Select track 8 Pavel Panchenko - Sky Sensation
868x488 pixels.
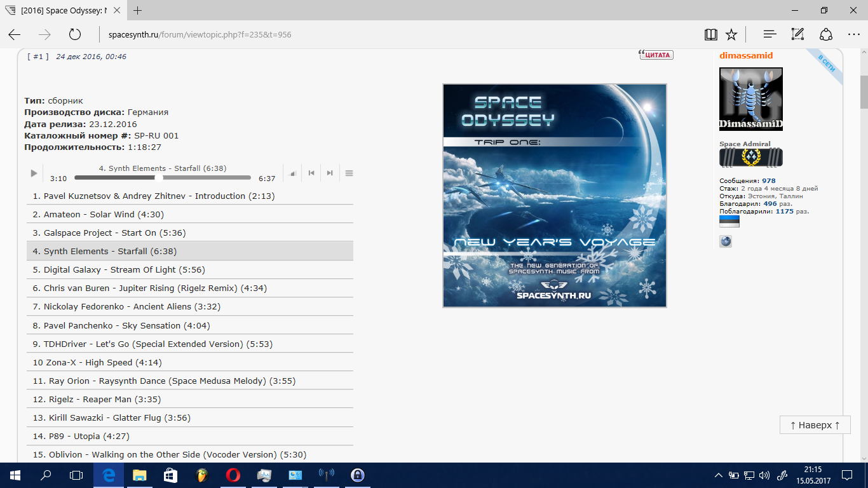[x=190, y=325]
